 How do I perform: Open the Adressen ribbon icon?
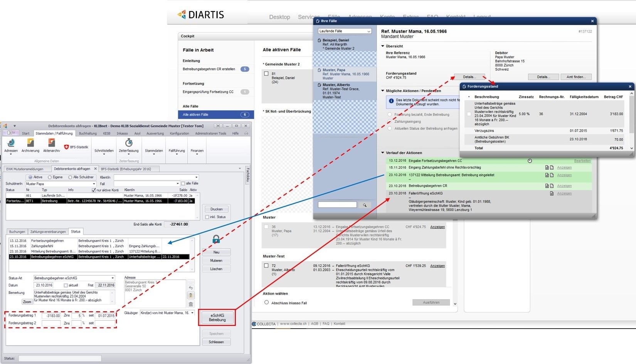[x=11, y=144]
